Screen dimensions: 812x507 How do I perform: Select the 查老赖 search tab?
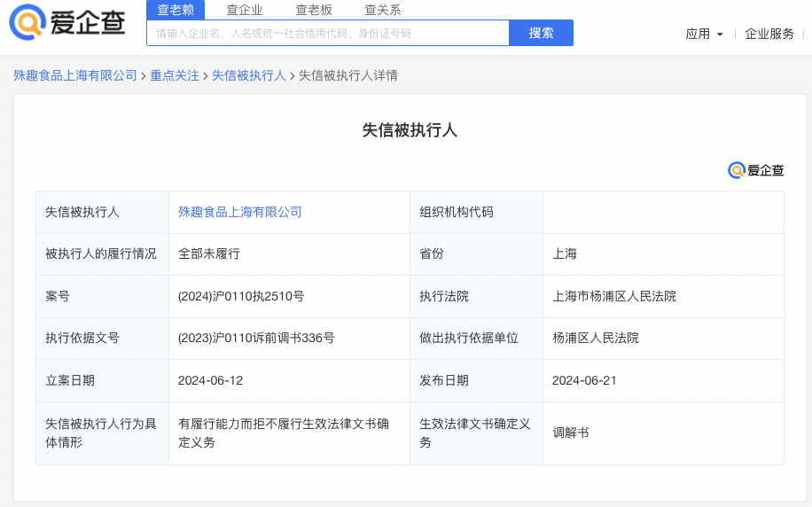point(176,10)
